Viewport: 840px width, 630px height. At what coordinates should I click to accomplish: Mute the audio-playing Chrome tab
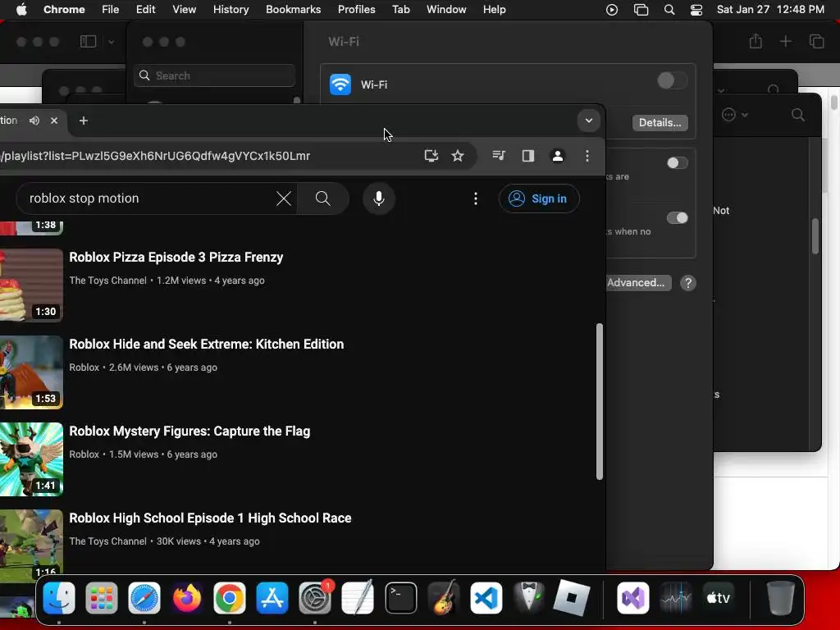pos(34,121)
